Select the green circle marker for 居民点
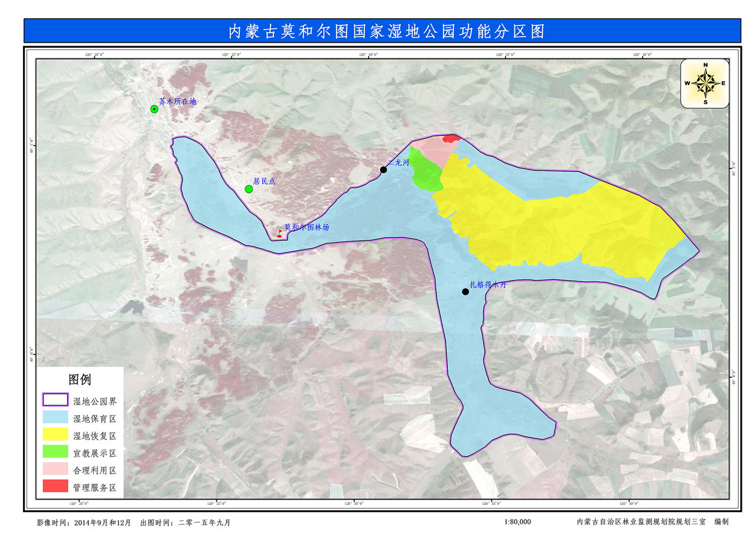This screenshot has width=756, height=535. (x=249, y=189)
